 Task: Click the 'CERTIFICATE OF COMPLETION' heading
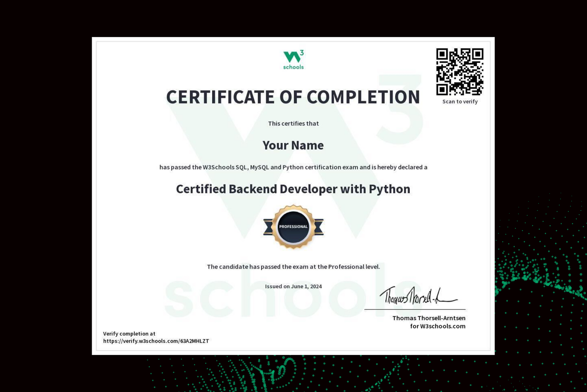point(293,97)
